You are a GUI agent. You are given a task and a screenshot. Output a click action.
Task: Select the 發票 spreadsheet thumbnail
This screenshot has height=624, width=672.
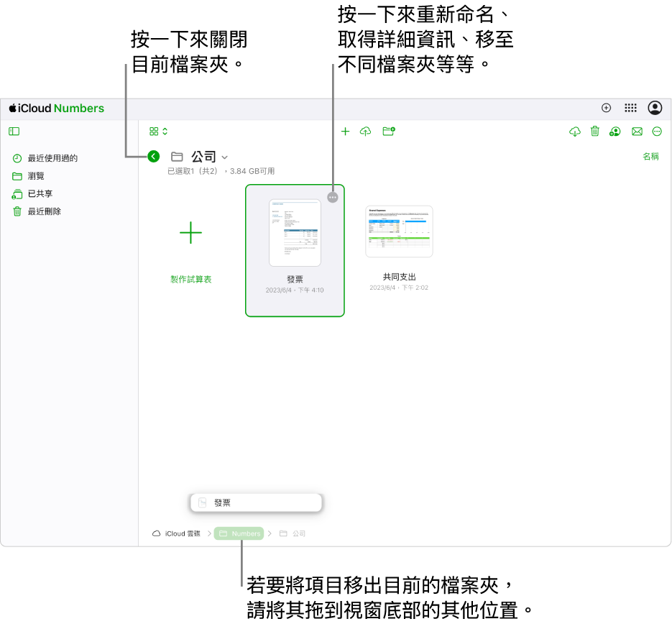pos(295,233)
